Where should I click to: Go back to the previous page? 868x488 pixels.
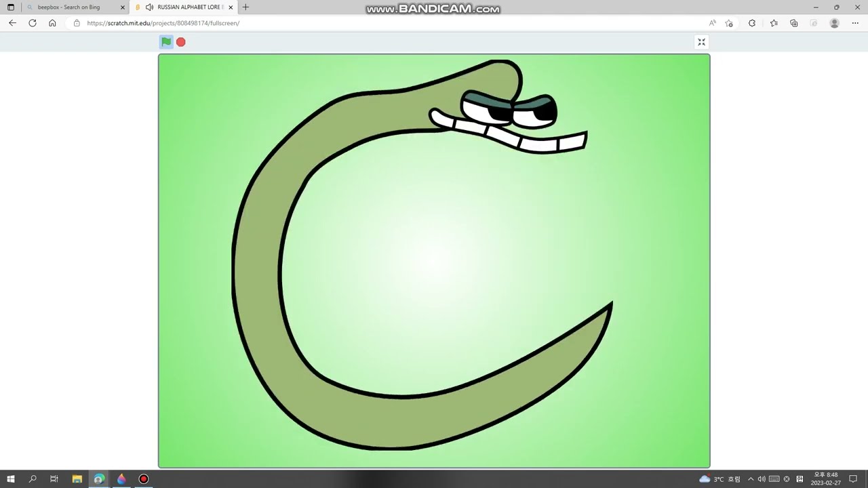(x=12, y=23)
